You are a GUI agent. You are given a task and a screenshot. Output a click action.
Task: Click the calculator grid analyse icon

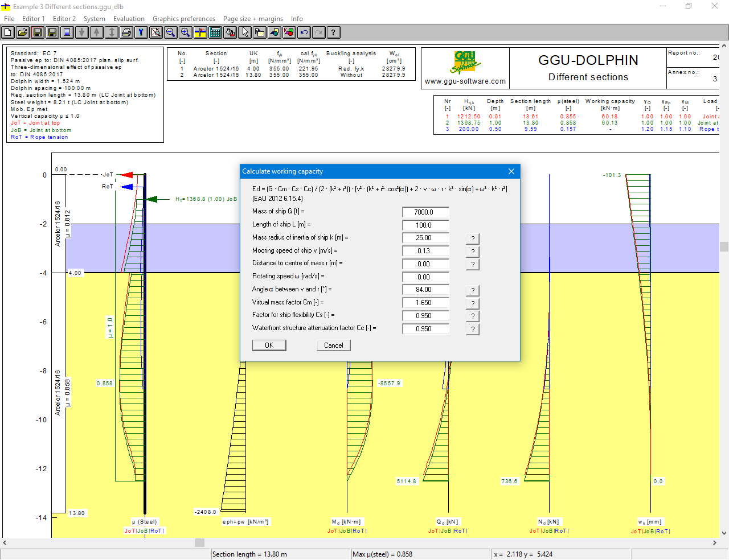pyautogui.click(x=215, y=32)
